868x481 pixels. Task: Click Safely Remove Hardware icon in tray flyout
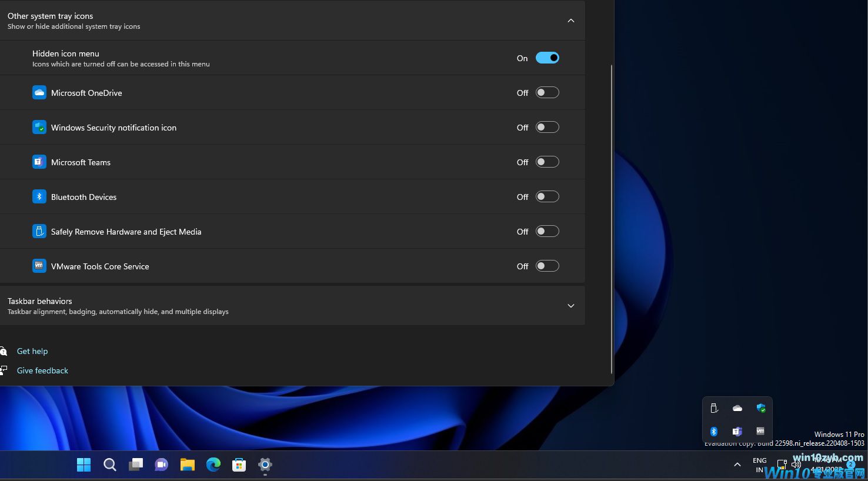pos(714,408)
